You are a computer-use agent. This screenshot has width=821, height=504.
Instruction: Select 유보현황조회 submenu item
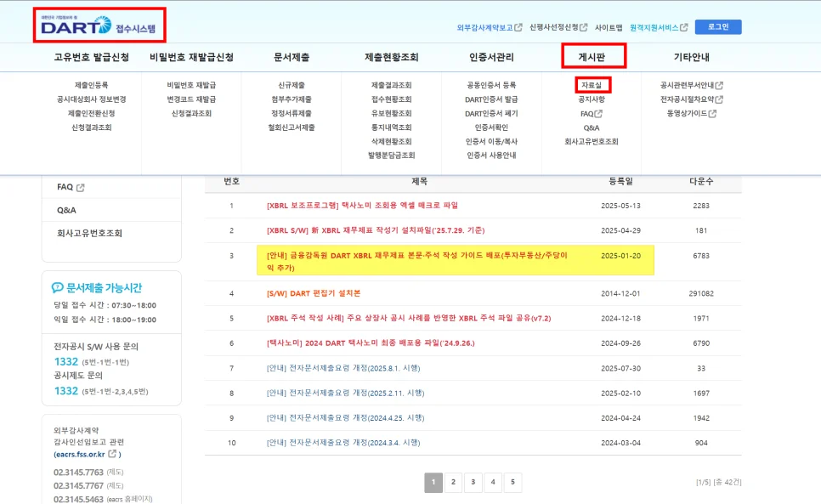391,113
